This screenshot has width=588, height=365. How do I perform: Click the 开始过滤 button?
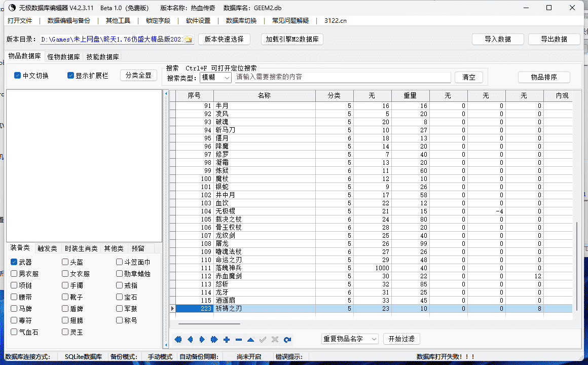coord(401,339)
